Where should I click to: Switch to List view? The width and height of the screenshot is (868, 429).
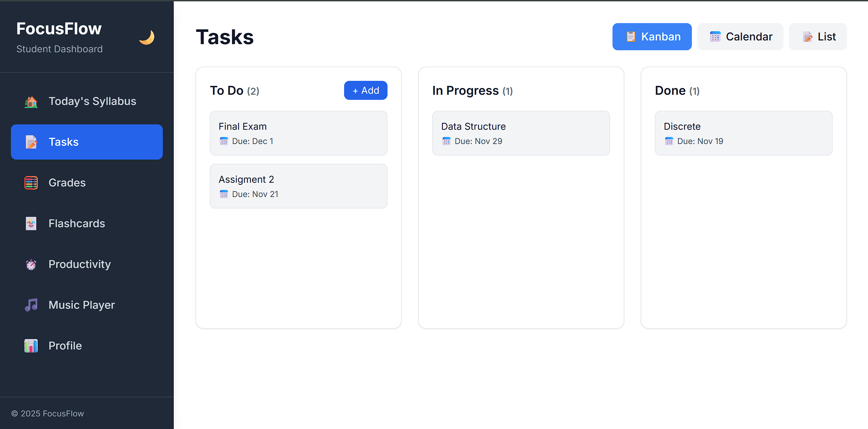817,37
